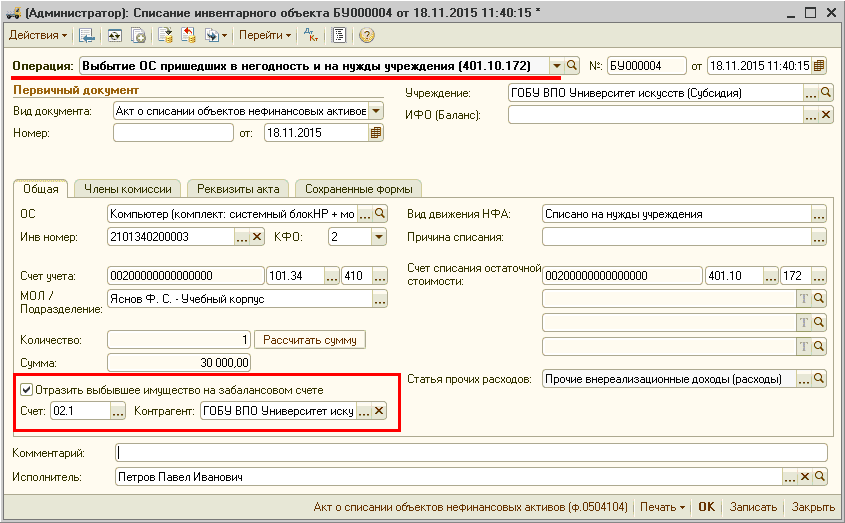Click magnifier icon beside Учреждение field

tap(826, 93)
